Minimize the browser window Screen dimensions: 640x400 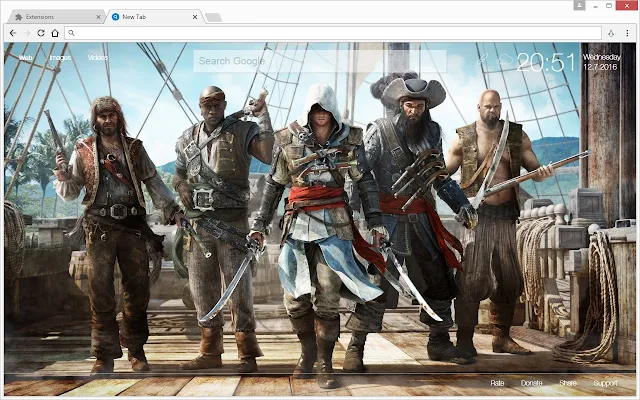pos(596,6)
